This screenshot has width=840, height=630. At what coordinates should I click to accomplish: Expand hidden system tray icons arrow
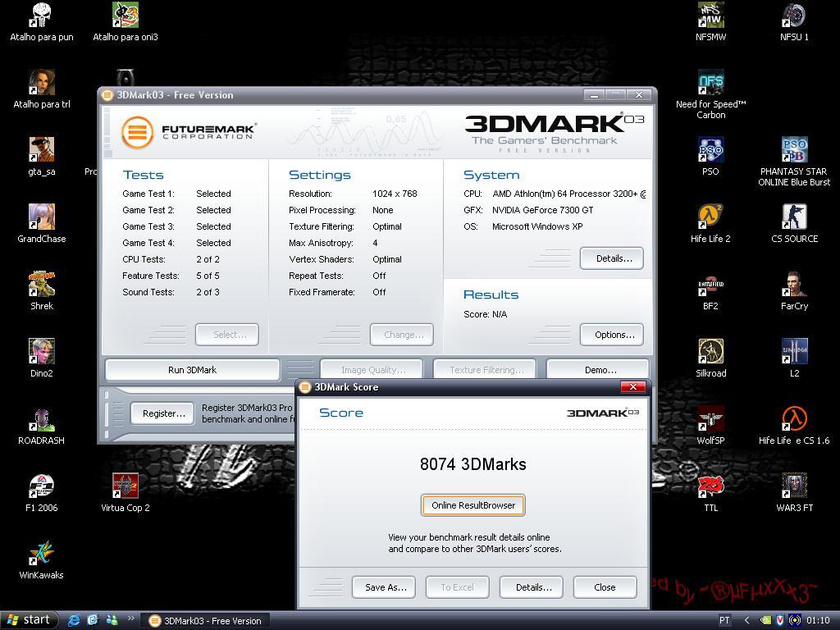coord(746,620)
